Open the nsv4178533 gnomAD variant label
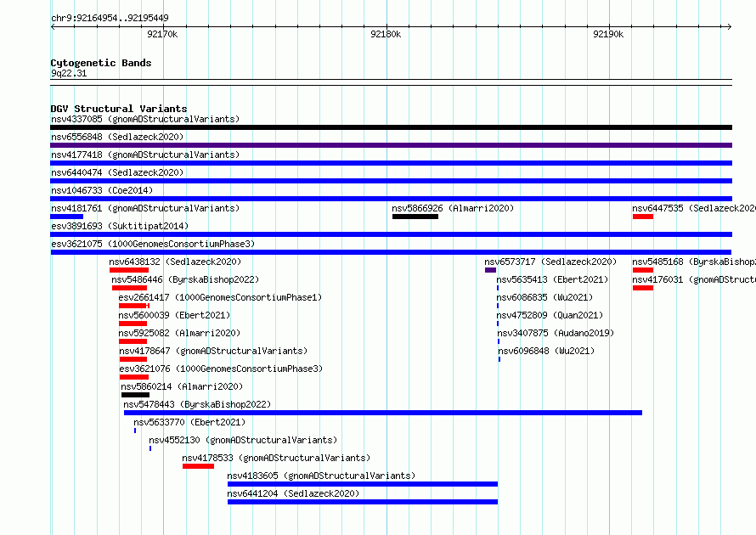Screen dimensions: 756x535 tap(276, 458)
